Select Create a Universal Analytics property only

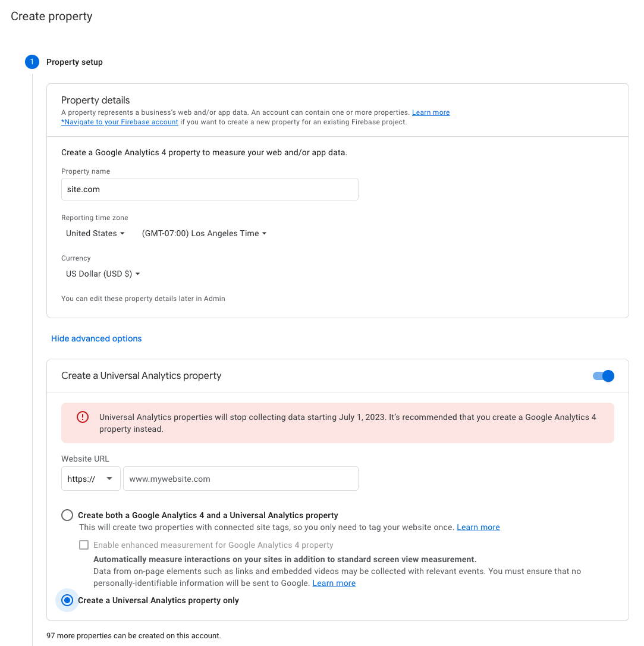coord(67,600)
